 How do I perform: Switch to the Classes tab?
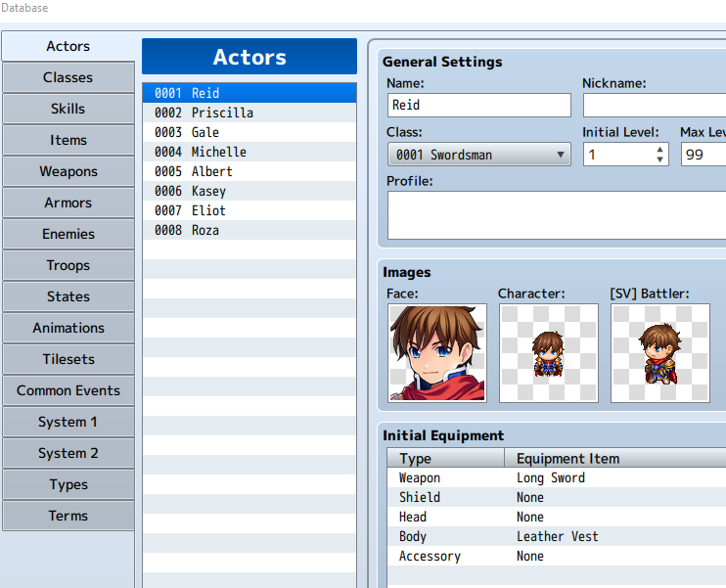68,77
